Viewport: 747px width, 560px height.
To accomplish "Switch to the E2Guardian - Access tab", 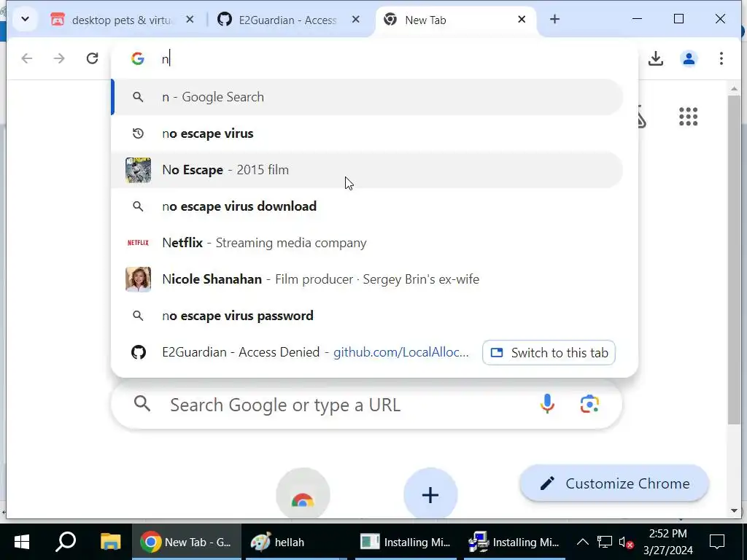I will [x=287, y=20].
